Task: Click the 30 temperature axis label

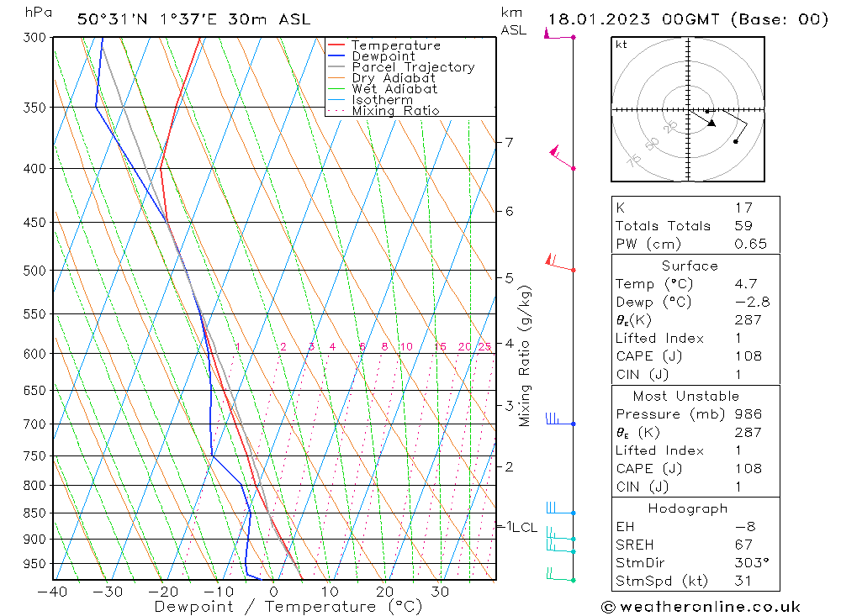Action: tap(440, 592)
